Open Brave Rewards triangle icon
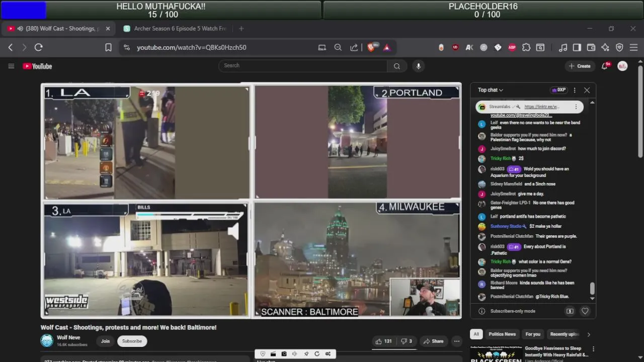The width and height of the screenshot is (644, 362). point(387,47)
